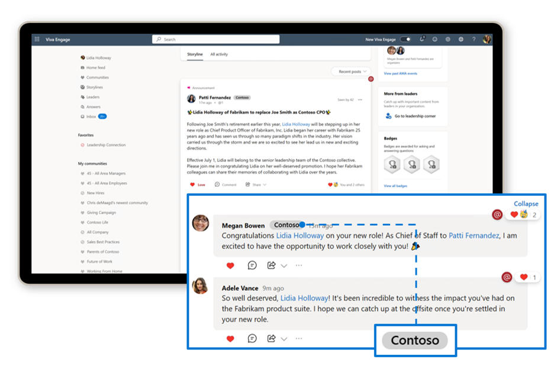The height and width of the screenshot is (392, 554).
Task: Open Patti Fernandez mention in Megan's comment
Action: tap(474, 236)
